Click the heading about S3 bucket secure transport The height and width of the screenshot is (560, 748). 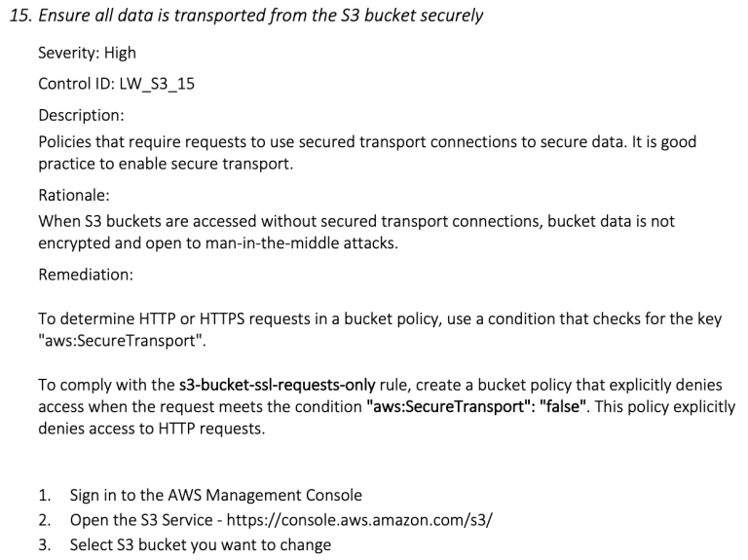coord(246,16)
